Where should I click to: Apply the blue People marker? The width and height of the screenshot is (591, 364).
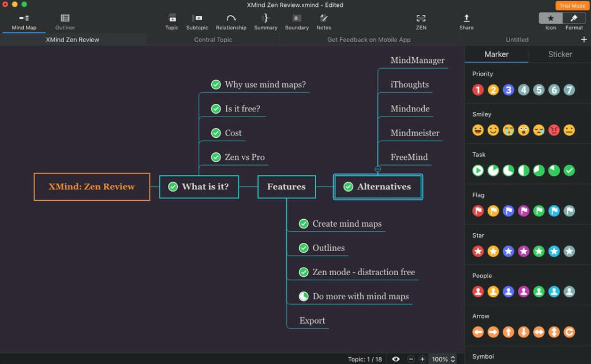pos(508,291)
